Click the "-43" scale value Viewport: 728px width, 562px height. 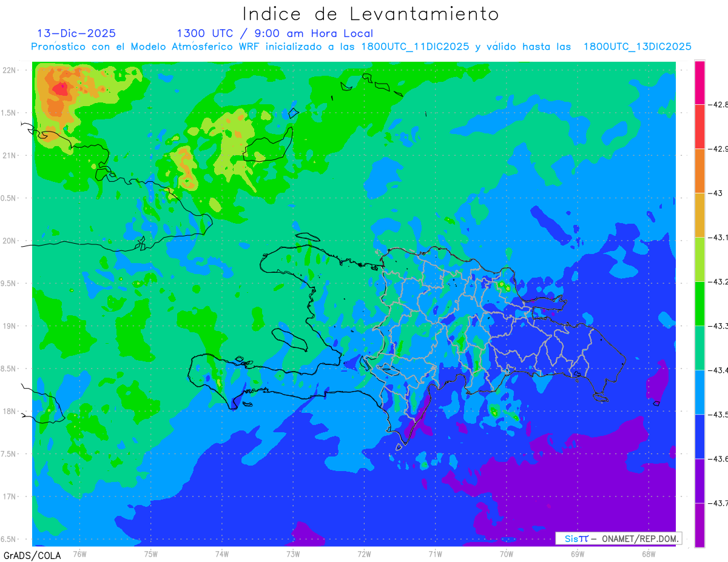[x=715, y=193]
